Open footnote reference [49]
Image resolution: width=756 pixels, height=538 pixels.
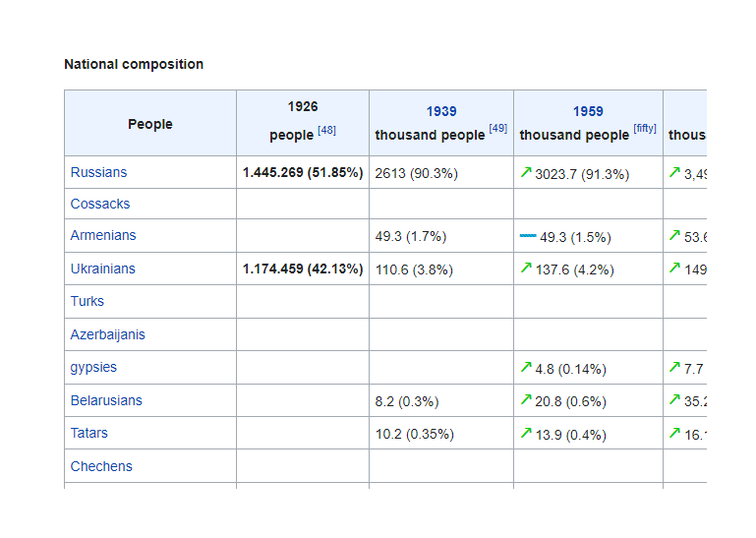pos(498,129)
